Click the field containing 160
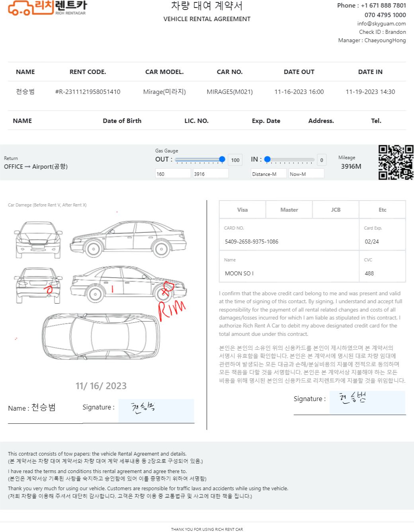 tap(173, 173)
